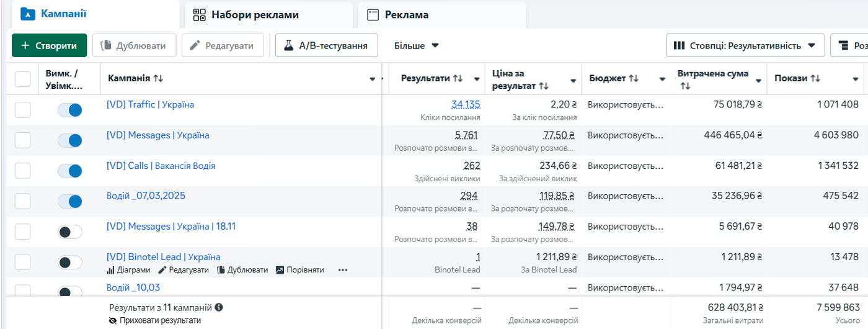
Task: Switch to the Набори реклами tab
Action: tap(268, 15)
